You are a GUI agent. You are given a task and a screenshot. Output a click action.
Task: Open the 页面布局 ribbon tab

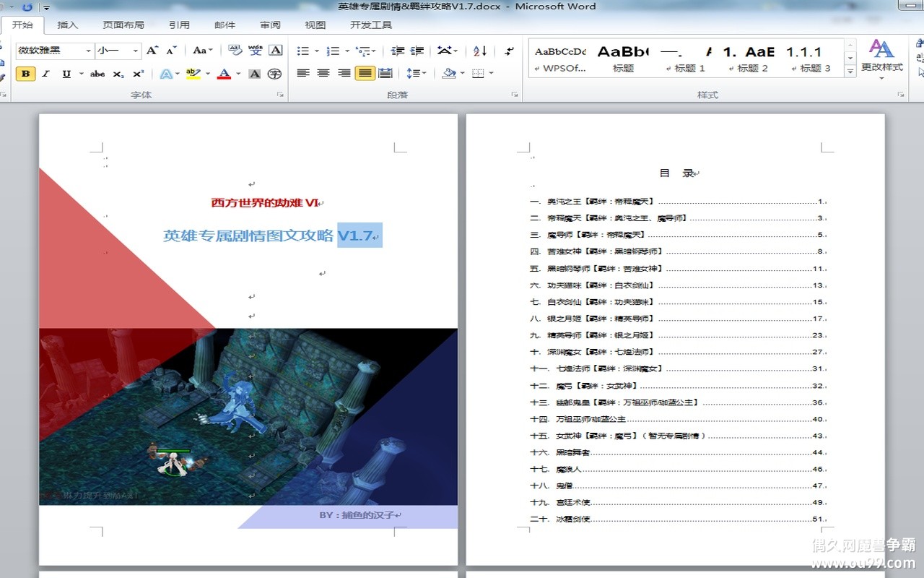tap(123, 25)
